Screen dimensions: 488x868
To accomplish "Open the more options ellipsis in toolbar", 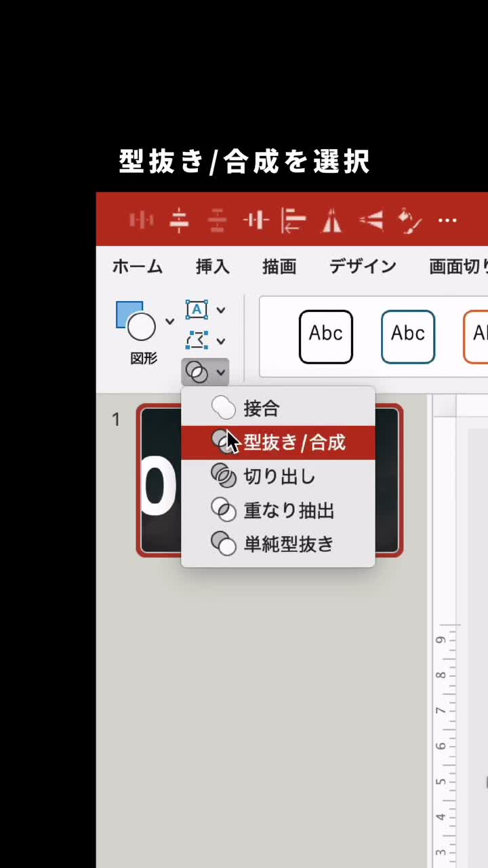I will [x=447, y=221].
